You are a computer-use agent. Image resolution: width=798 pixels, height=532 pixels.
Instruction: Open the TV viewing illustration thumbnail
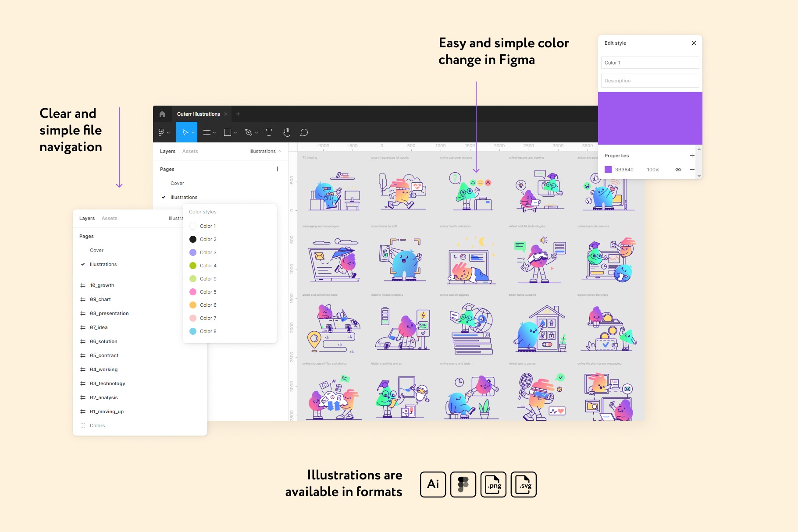click(334, 191)
